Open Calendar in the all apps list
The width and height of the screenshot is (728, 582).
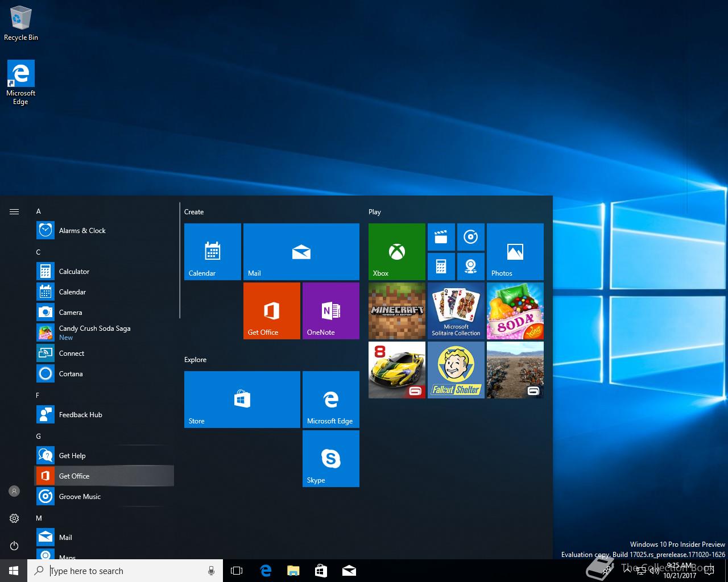click(104, 292)
